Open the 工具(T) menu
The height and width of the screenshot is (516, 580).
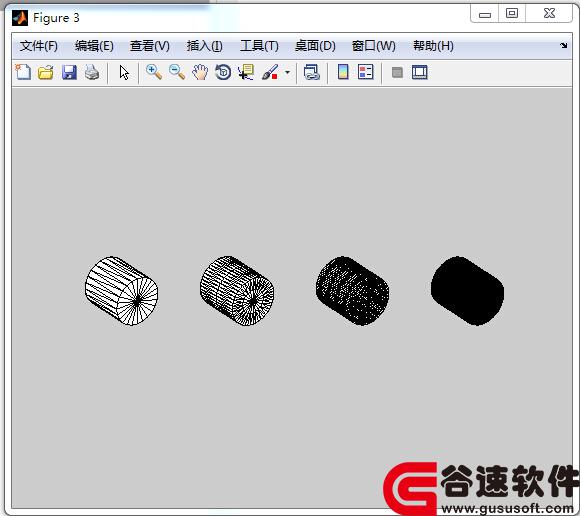(x=259, y=46)
